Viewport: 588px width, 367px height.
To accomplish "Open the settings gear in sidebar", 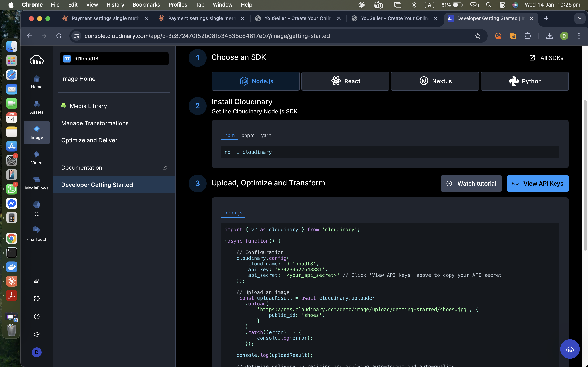I will 37,334.
